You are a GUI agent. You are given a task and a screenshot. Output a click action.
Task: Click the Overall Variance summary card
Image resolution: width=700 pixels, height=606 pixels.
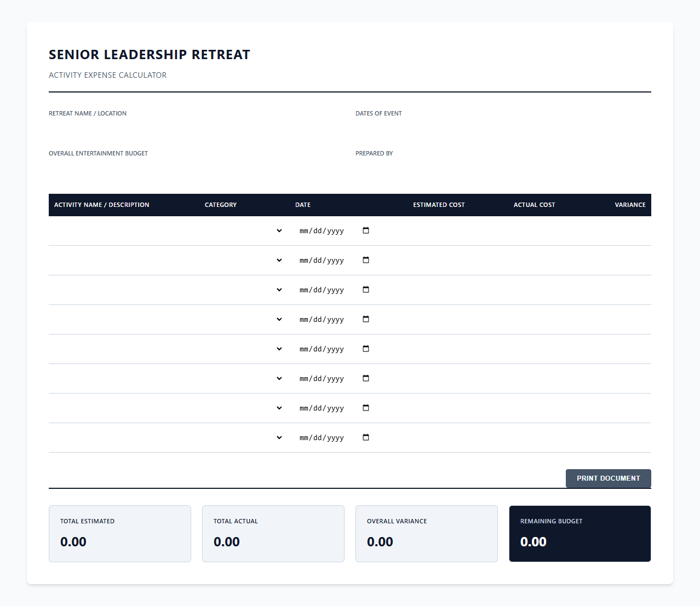click(x=427, y=534)
